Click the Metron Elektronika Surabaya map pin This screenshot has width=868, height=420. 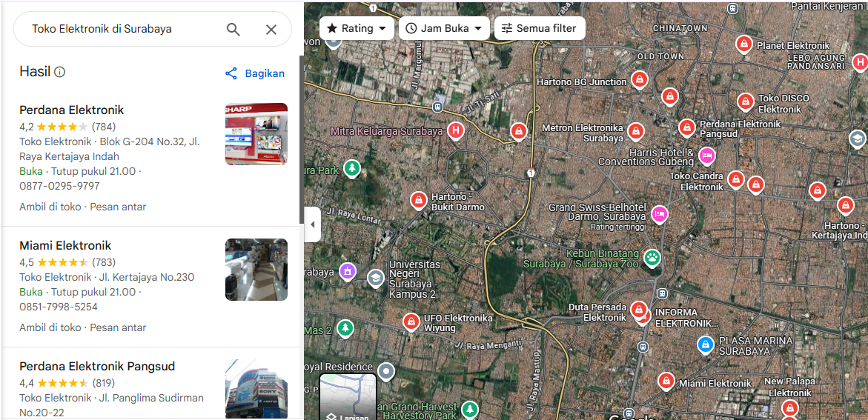point(635,132)
